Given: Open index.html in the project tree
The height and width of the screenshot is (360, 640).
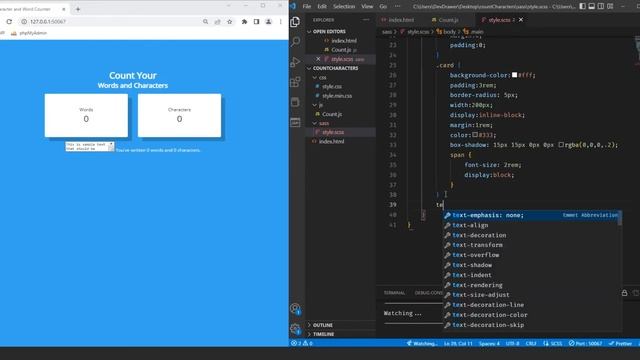Looking at the screenshot, I should click(331, 141).
